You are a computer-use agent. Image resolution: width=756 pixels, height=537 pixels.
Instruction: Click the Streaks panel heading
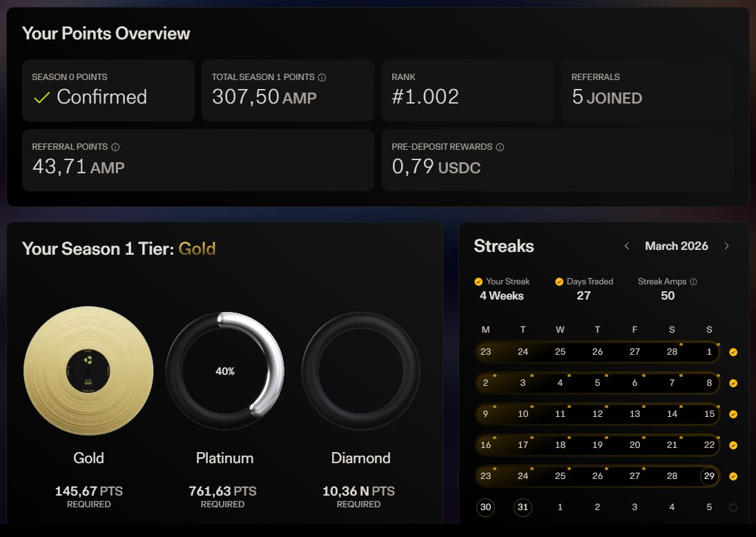click(x=504, y=246)
